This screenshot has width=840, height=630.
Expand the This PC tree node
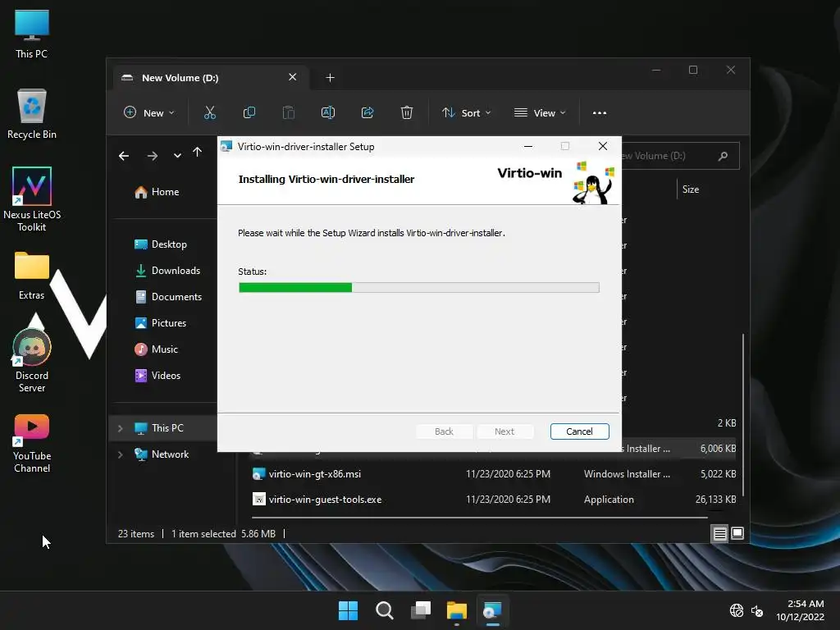[x=120, y=428]
